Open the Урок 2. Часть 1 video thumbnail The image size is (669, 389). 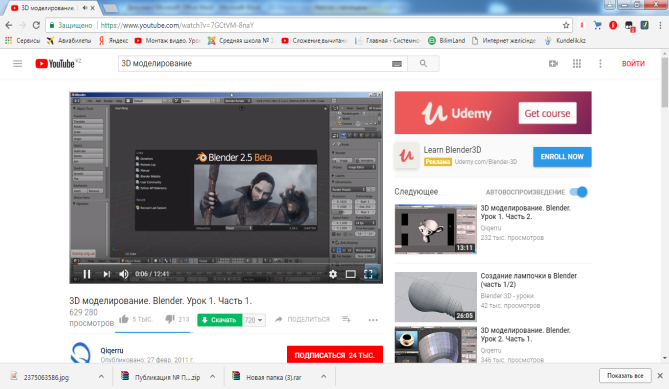[x=435, y=345]
